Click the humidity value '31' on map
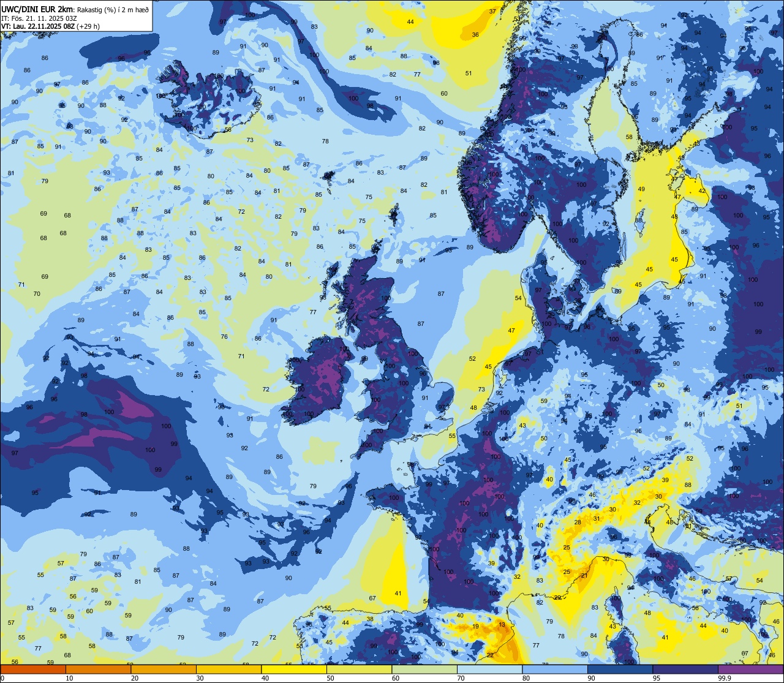This screenshot has height=683, width=784. click(597, 519)
